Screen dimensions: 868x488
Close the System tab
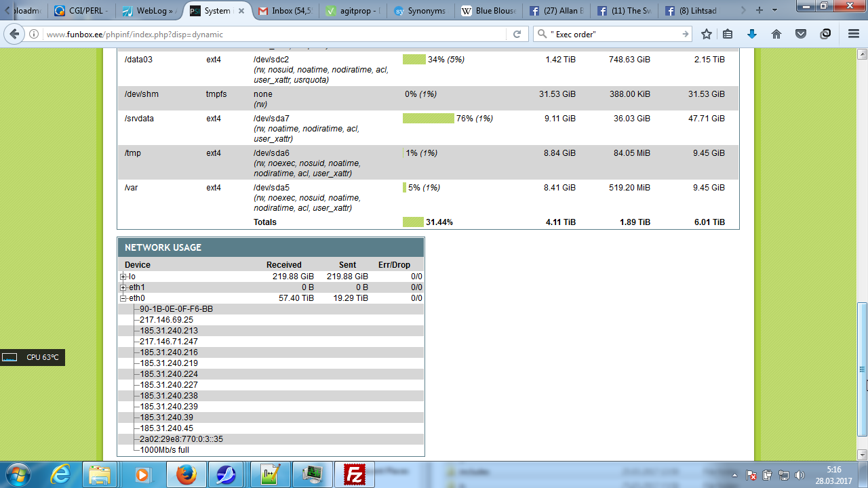[241, 11]
